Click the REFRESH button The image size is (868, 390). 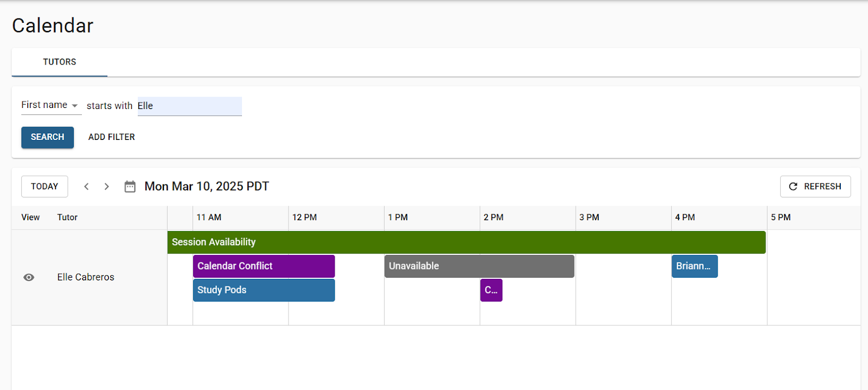tap(815, 187)
